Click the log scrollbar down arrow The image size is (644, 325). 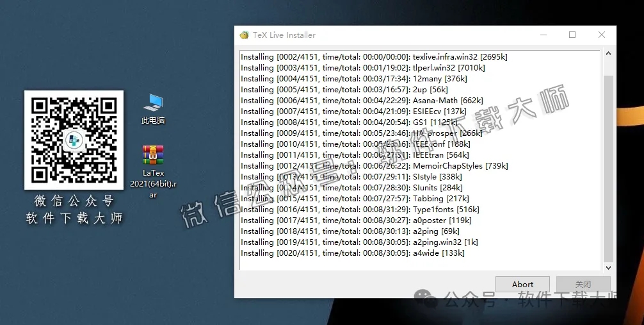(x=608, y=267)
